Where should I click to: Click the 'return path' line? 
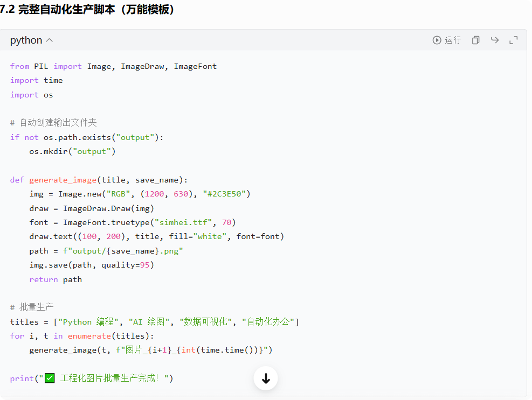tap(56, 279)
